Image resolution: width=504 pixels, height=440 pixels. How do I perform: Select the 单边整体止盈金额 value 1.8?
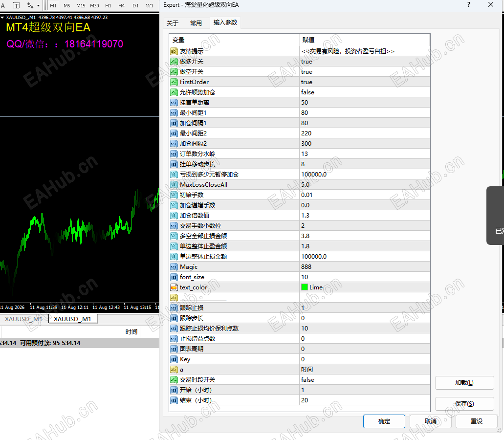click(x=365, y=246)
